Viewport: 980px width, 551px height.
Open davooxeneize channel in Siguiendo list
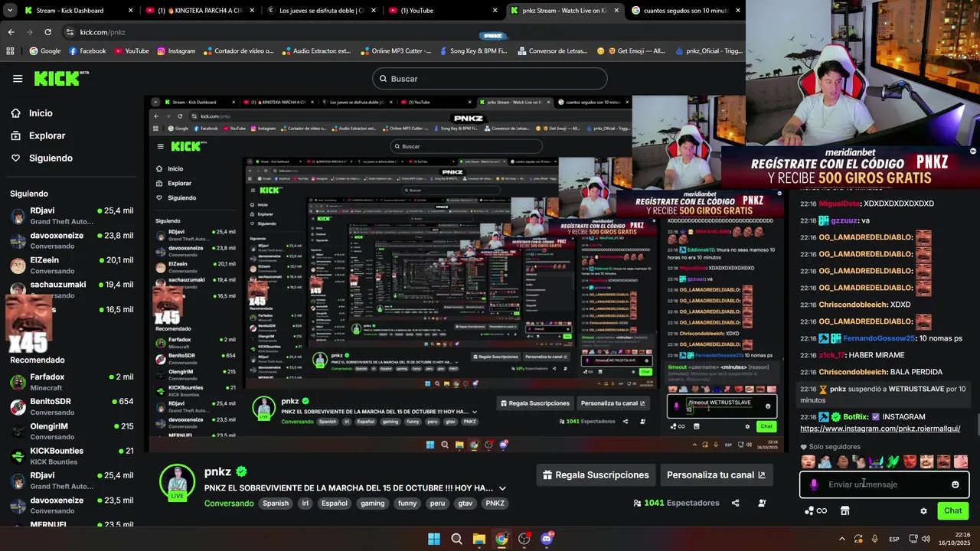point(71,241)
